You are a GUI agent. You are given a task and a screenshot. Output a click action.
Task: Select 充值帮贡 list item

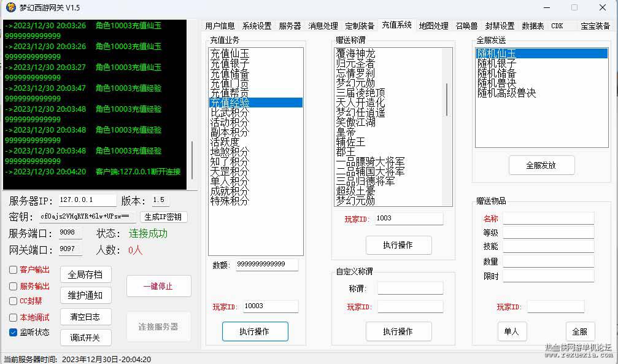click(256, 93)
